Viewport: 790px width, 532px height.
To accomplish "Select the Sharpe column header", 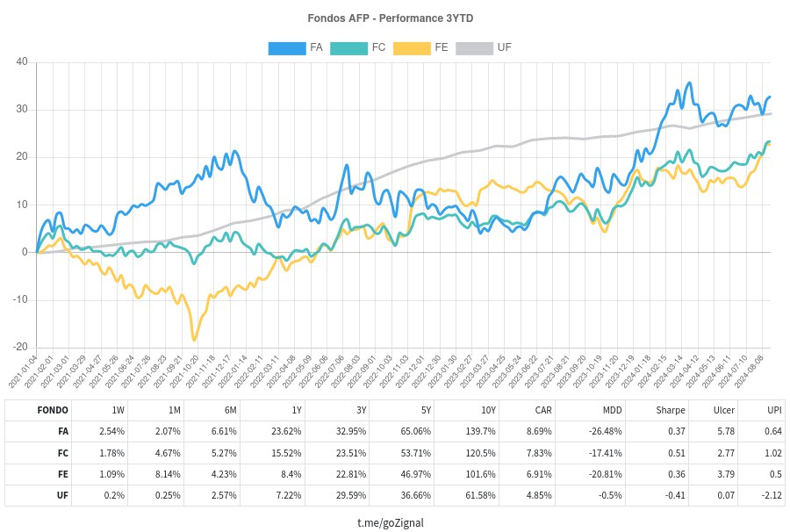I will pyautogui.click(x=671, y=410).
